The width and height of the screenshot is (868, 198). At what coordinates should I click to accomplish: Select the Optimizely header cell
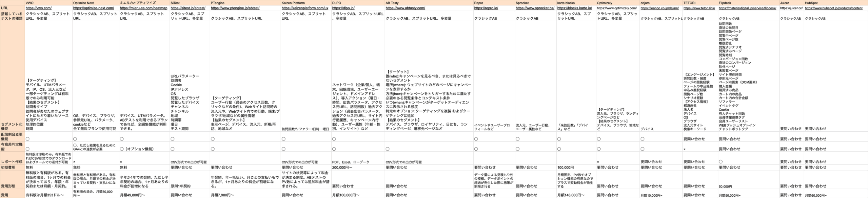pos(618,3)
